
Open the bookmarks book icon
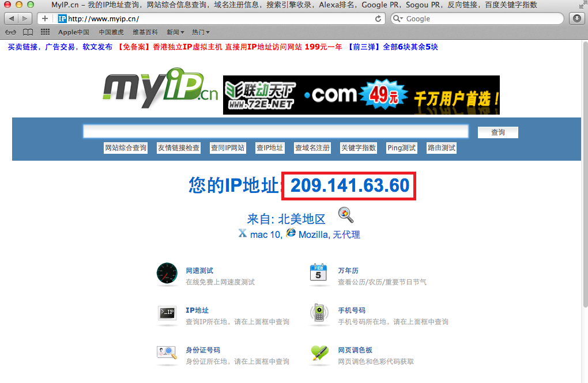pos(28,32)
